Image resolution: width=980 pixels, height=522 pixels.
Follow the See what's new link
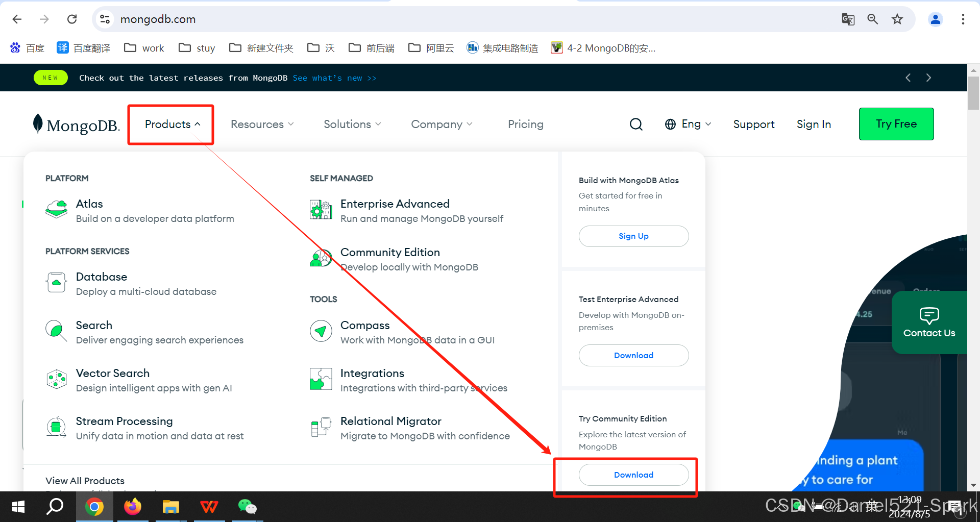pos(334,78)
